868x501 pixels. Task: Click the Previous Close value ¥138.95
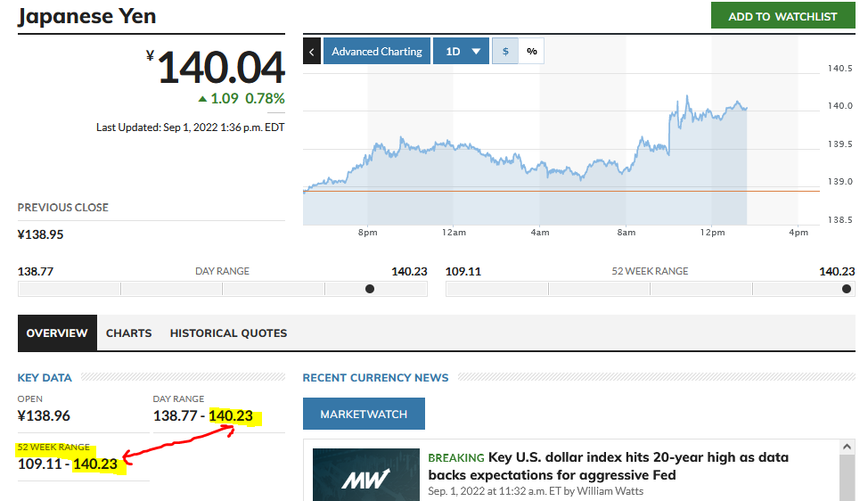[40, 234]
